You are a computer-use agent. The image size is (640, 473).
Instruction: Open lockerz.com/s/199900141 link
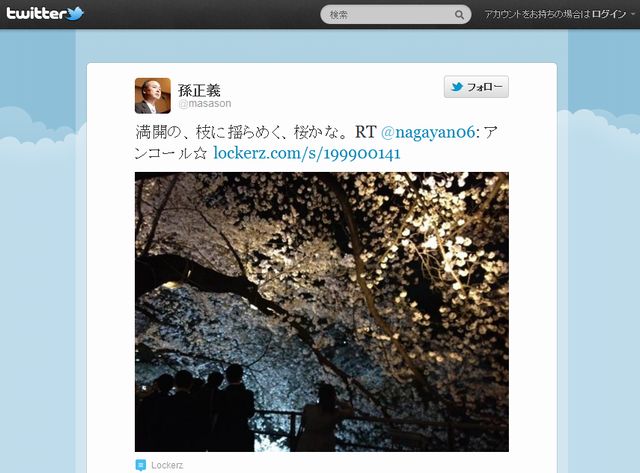(307, 153)
